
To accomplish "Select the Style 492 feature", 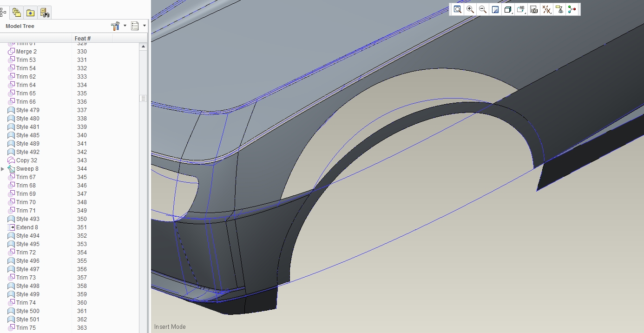I will [x=28, y=152].
